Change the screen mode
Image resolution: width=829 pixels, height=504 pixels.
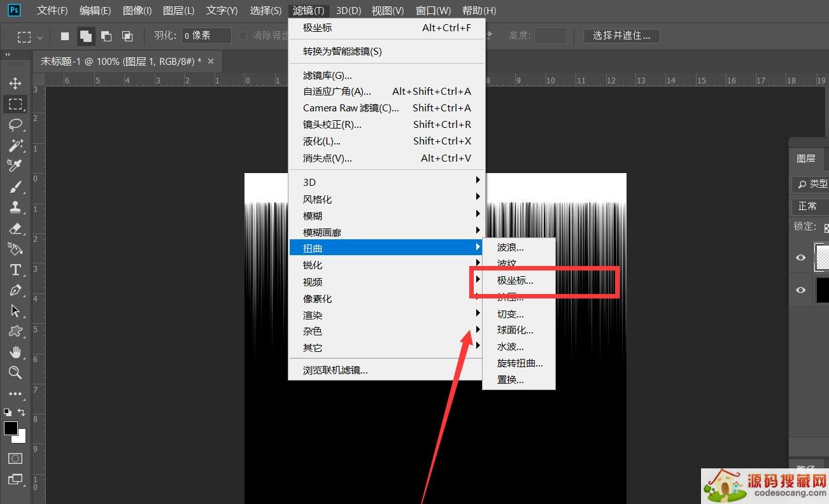click(x=15, y=479)
